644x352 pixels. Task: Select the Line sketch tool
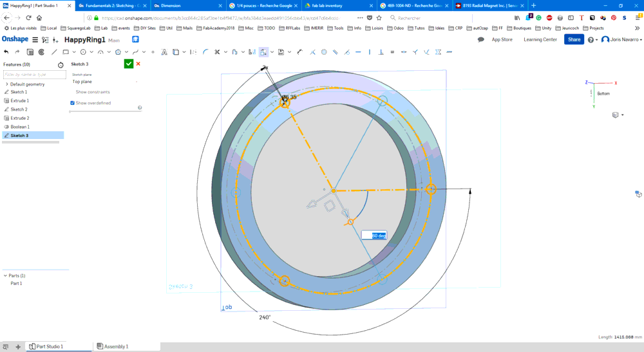[x=54, y=52]
